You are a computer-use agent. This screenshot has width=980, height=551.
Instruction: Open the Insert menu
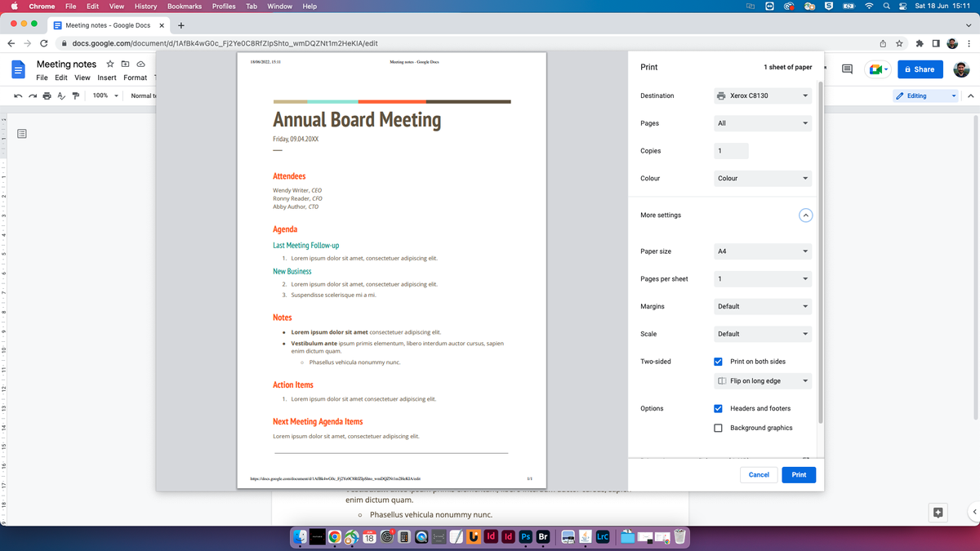point(107,78)
